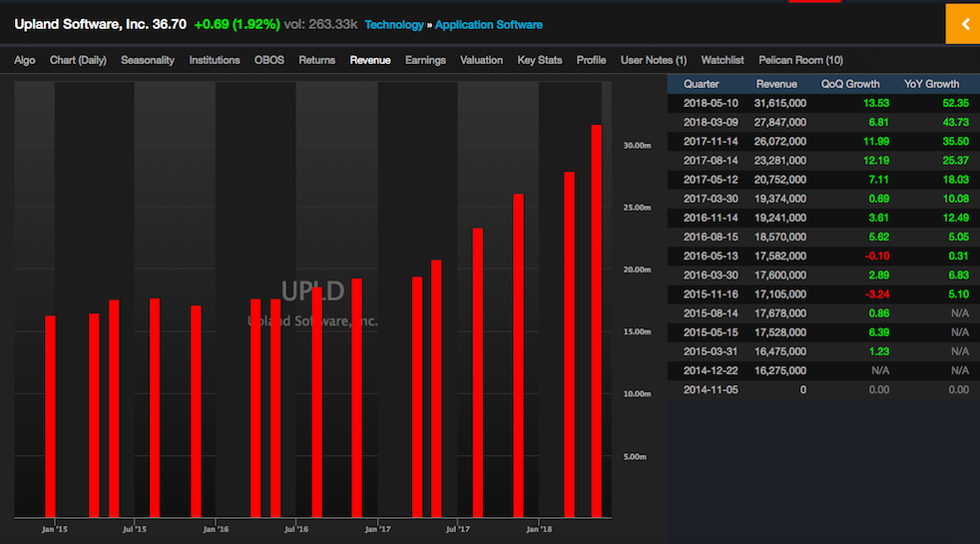Select the OBOS tab
980x544 pixels.
[268, 60]
